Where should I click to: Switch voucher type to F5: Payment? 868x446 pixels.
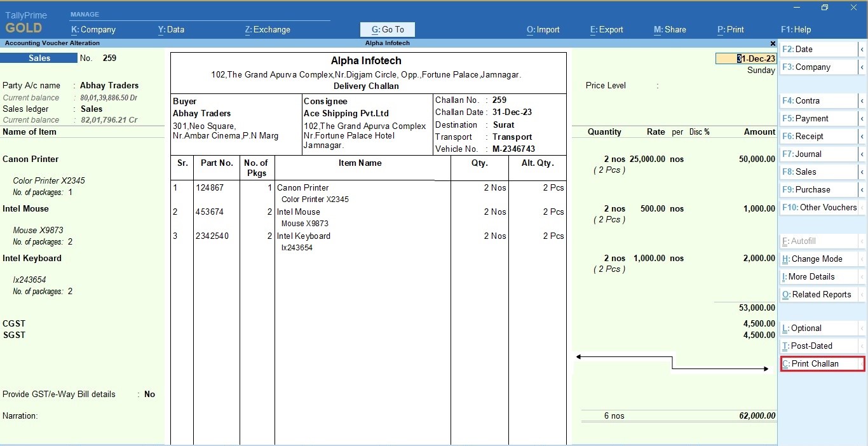(820, 118)
